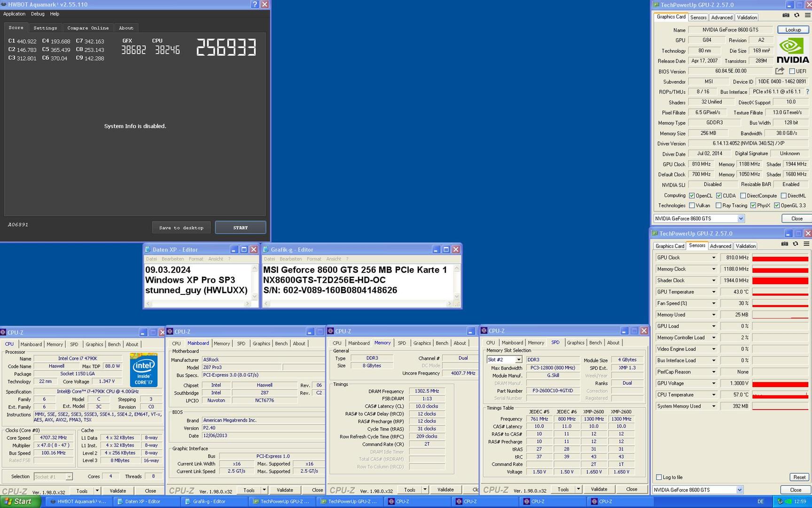
Task: Toggle the DirectCompute checkbox
Action: tap(743, 196)
